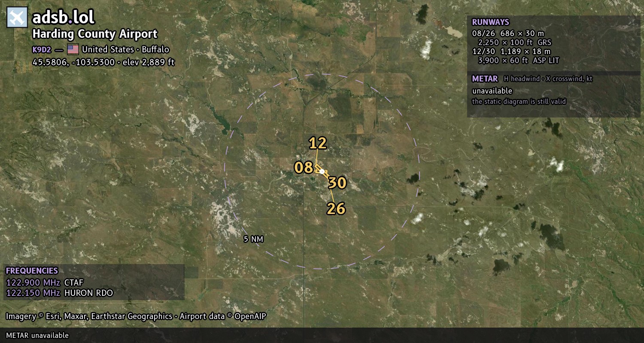
Task: Click the RUNWAYS panel heading
Action: [x=490, y=22]
